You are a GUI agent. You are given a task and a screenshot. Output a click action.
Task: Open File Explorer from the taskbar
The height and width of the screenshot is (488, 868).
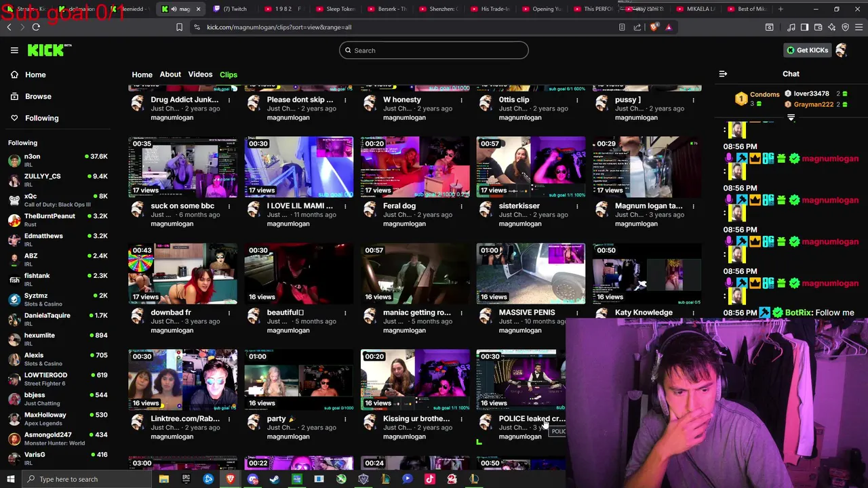click(163, 479)
